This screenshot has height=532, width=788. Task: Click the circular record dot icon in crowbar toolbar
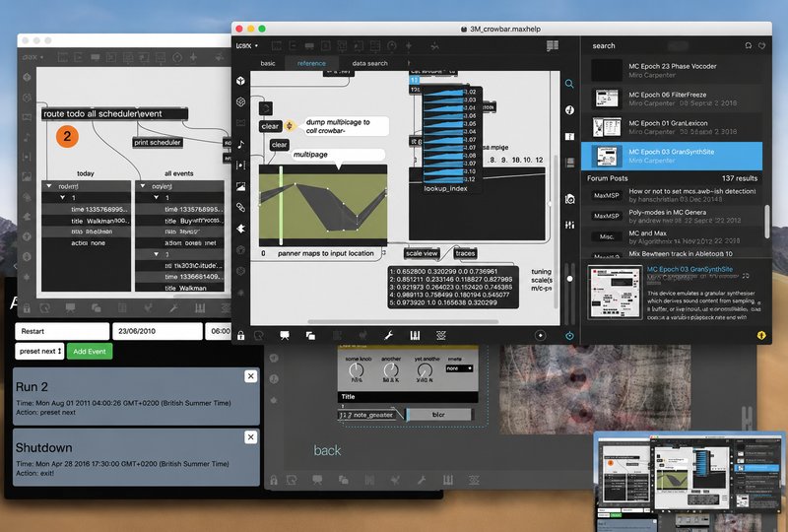pos(540,335)
